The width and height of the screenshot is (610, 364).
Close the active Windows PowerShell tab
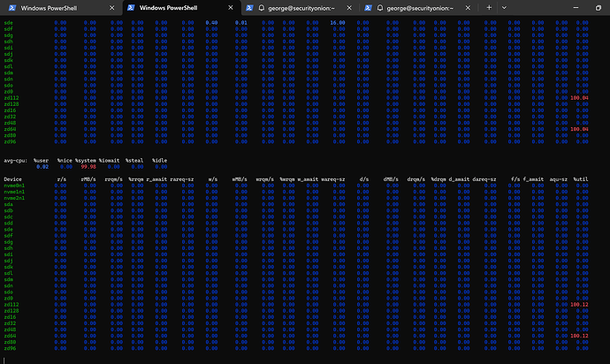[x=231, y=8]
